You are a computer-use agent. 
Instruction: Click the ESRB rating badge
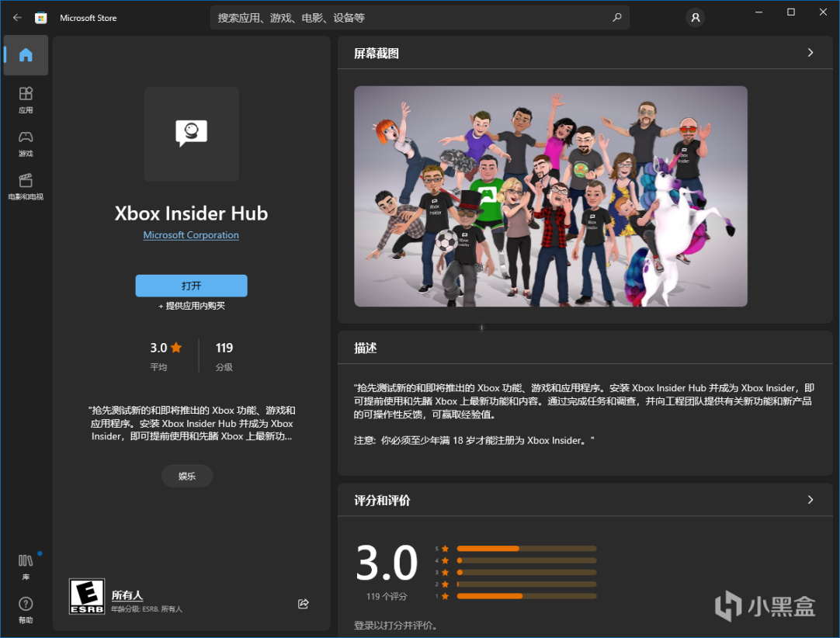[x=87, y=596]
